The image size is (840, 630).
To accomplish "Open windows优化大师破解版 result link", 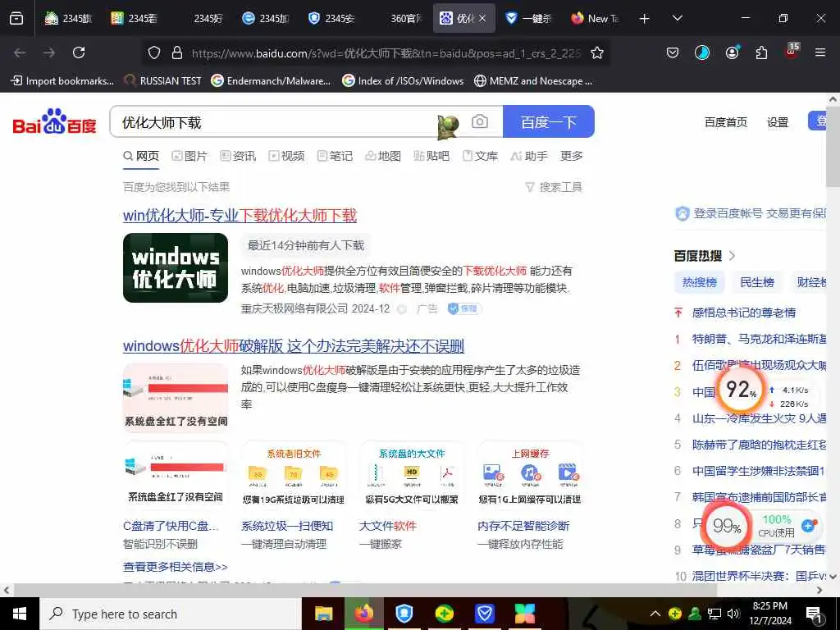I will point(293,346).
